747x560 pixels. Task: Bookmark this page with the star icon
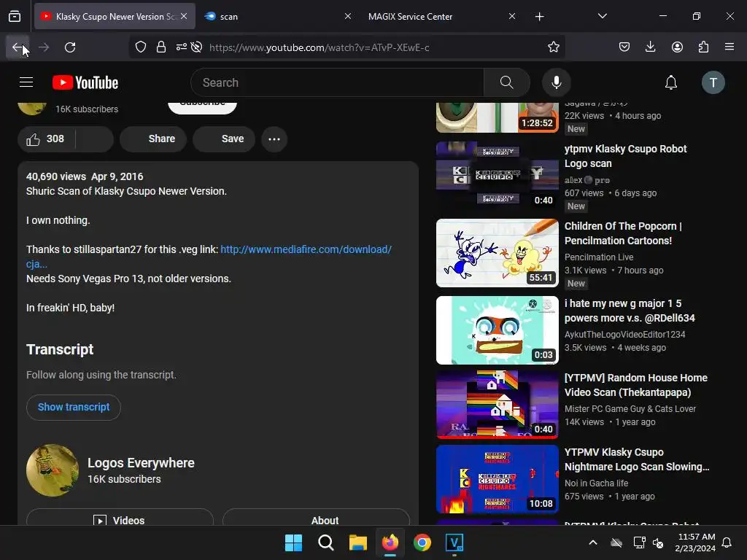coord(553,47)
